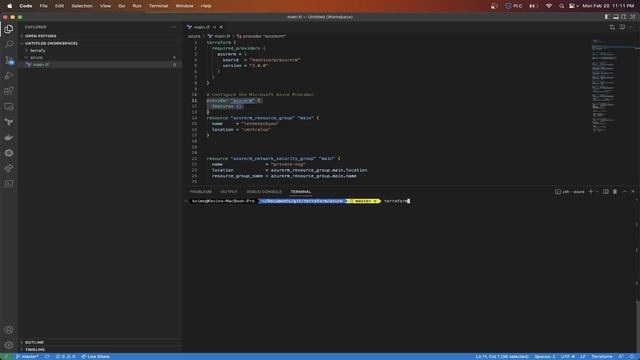Open Remote Explorer in activity bar
The width and height of the screenshot is (640, 360).
9,107
